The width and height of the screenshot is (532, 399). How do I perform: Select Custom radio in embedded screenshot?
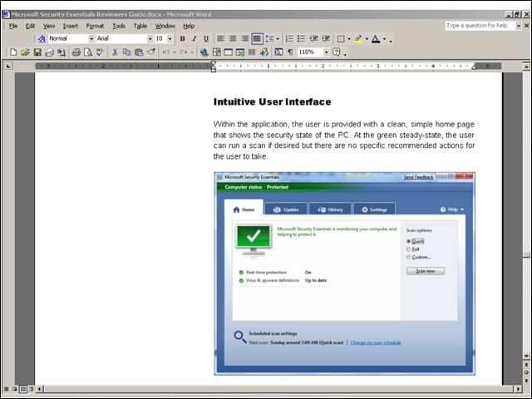[409, 257]
